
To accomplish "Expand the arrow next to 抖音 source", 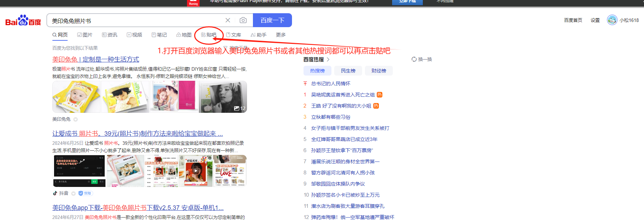I will (x=73, y=194).
